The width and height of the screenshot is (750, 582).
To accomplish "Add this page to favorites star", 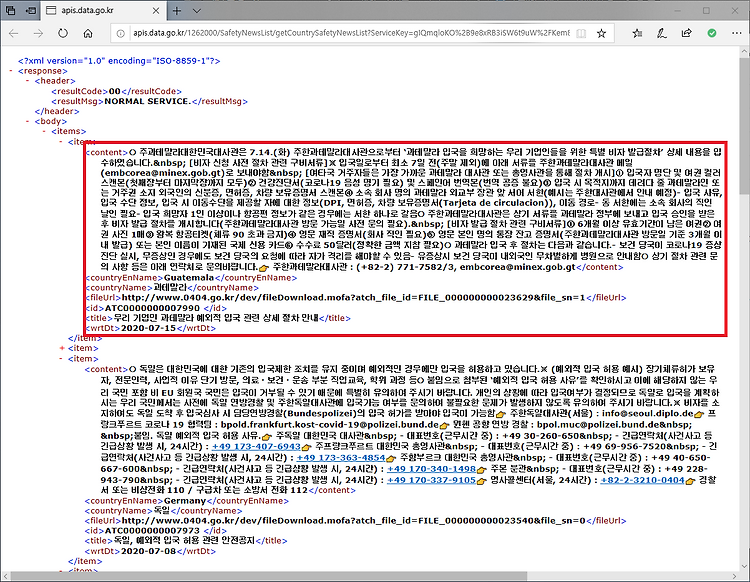I will pos(601,33).
